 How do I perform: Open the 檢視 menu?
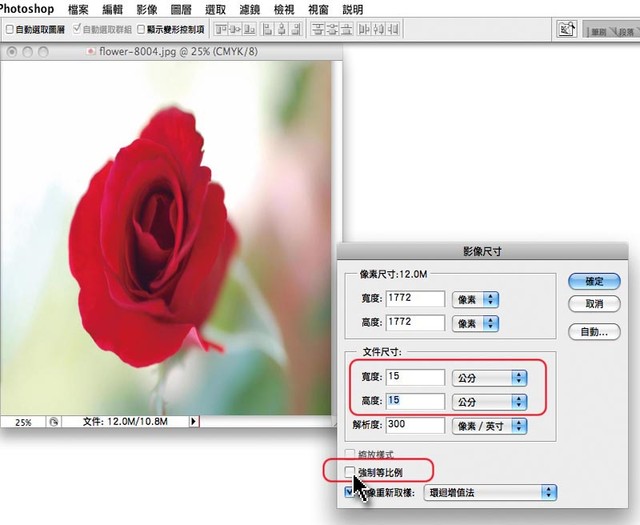(x=284, y=9)
